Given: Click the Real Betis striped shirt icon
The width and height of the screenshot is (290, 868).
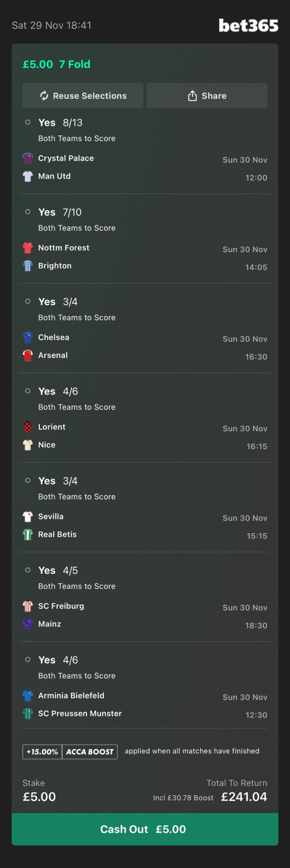Looking at the screenshot, I should click(x=28, y=534).
